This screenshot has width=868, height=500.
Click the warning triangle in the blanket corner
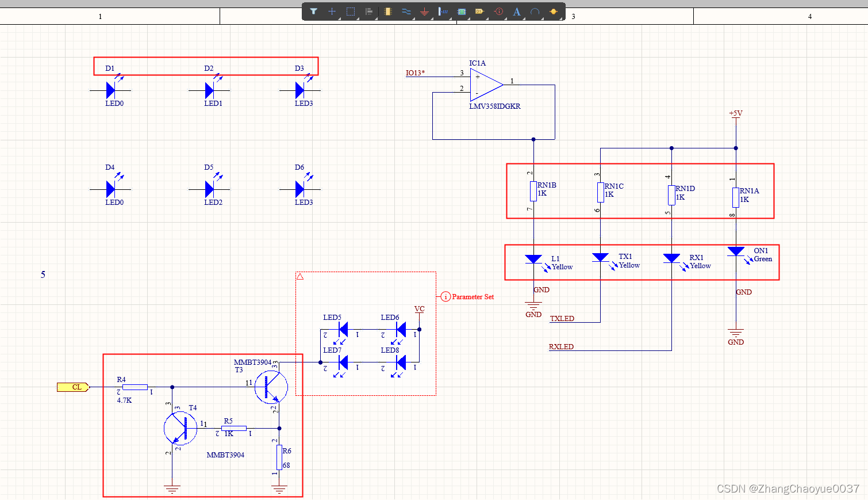pyautogui.click(x=300, y=277)
